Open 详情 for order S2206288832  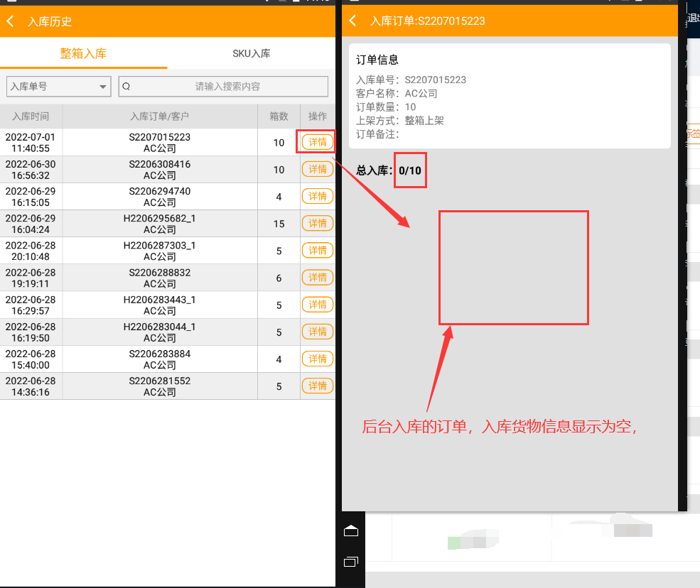[x=317, y=278]
